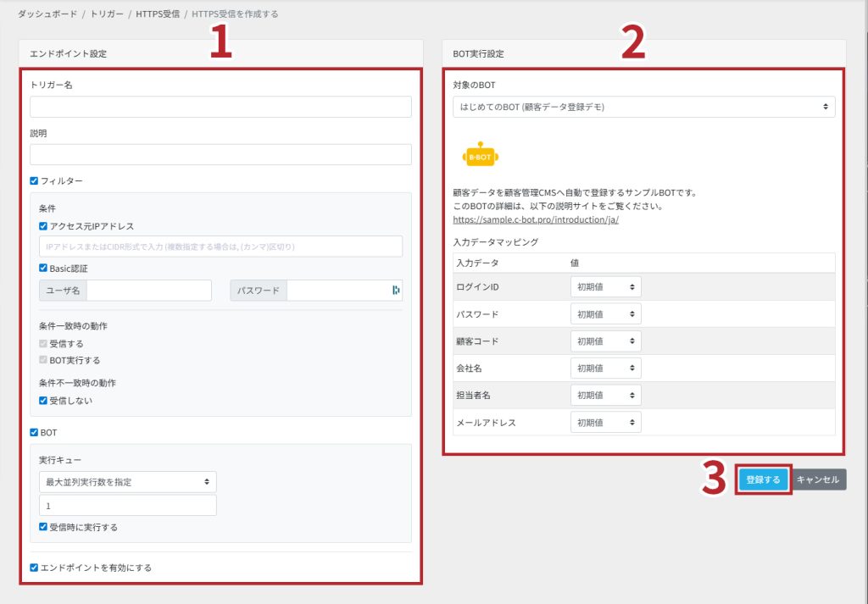Open the トリガー breadcrumb link
868x604 pixels.
(x=108, y=14)
